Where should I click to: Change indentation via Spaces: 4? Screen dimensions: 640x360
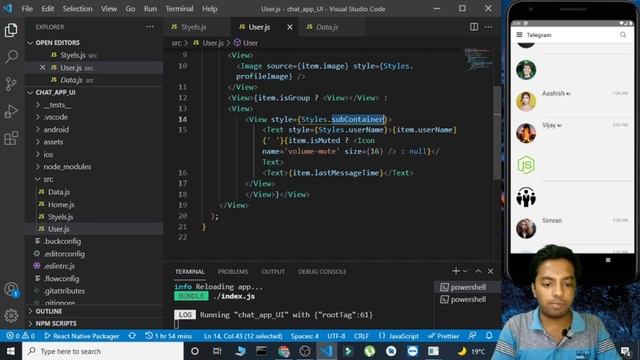coord(304,336)
